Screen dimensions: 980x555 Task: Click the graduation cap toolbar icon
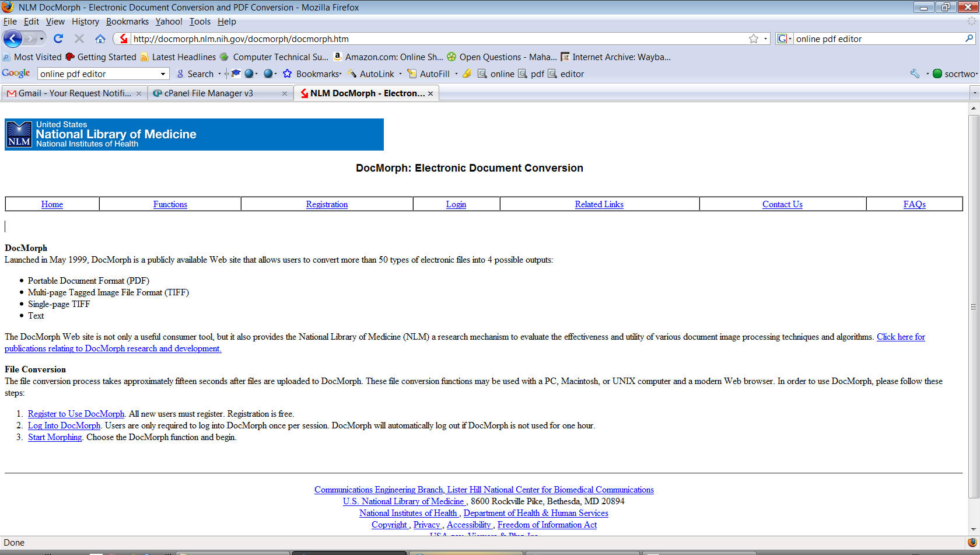click(x=236, y=74)
